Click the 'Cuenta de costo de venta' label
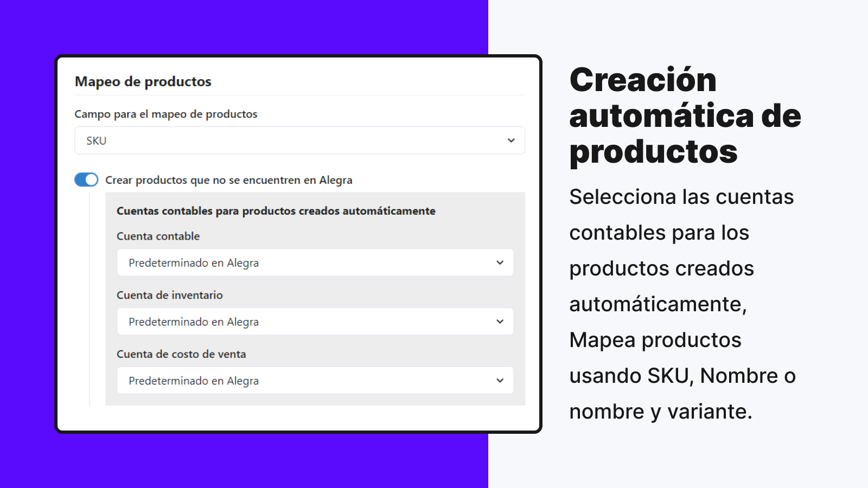The height and width of the screenshot is (488, 868). pos(181,354)
